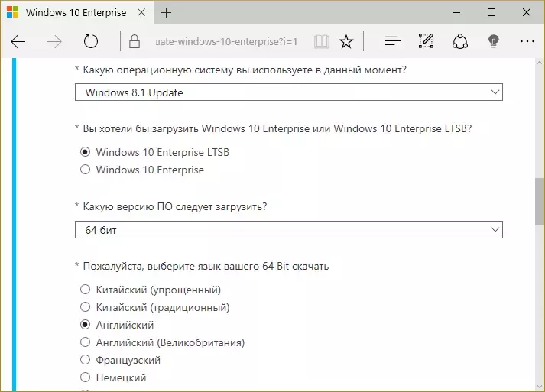
Task: Select the Windows 10 Enterprise radio option
Action: pos(85,170)
